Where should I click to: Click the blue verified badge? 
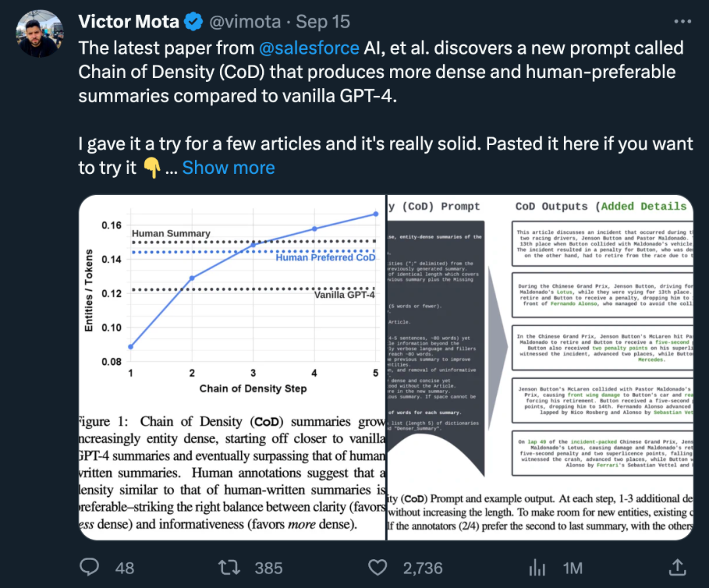(x=192, y=21)
